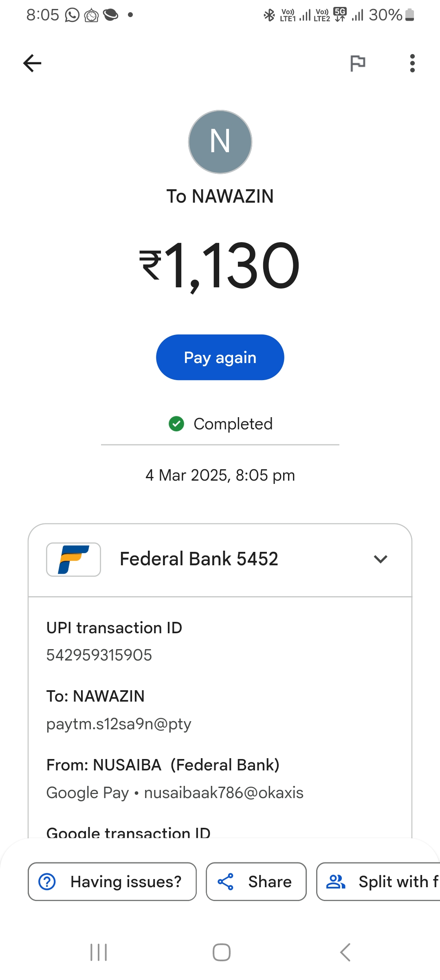Viewport: 440px width, 980px height.
Task: Tap the back arrow icon
Action: point(32,63)
